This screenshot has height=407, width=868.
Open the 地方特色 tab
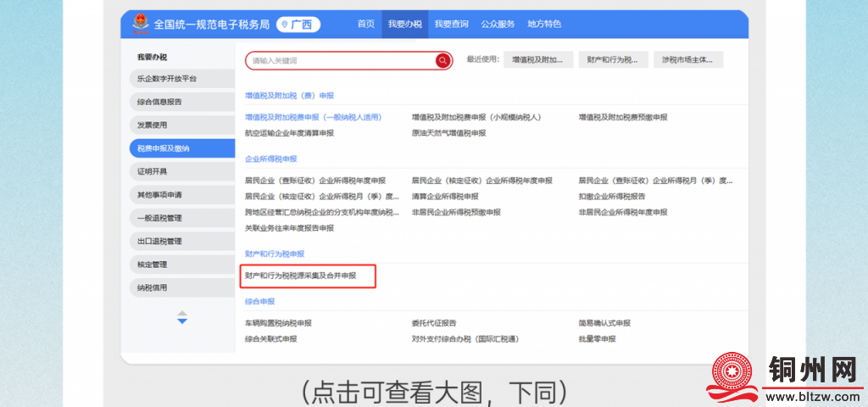[x=544, y=24]
